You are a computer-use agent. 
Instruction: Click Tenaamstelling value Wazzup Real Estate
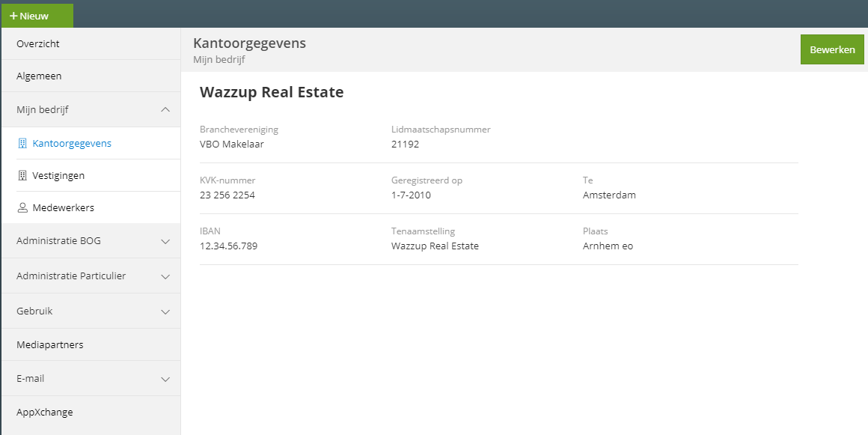[x=435, y=246]
